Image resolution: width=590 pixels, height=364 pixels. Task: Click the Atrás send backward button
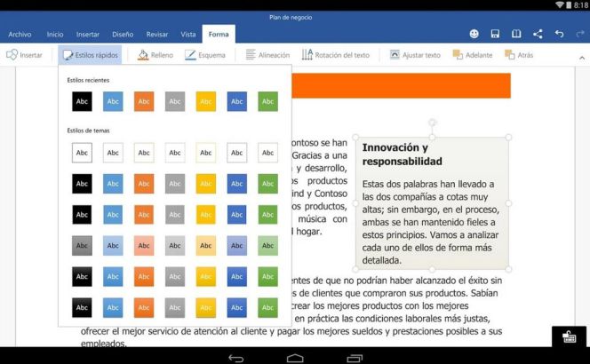tap(519, 55)
